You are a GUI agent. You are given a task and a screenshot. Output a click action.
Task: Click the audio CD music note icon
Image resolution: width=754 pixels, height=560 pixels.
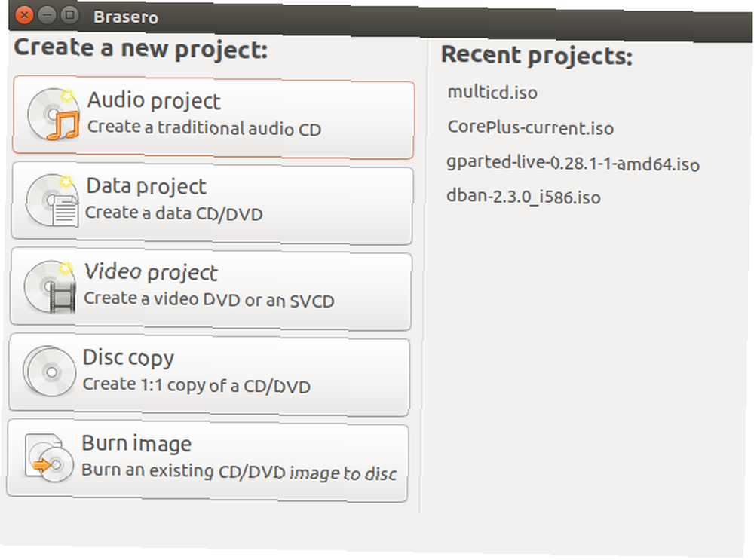point(54,115)
